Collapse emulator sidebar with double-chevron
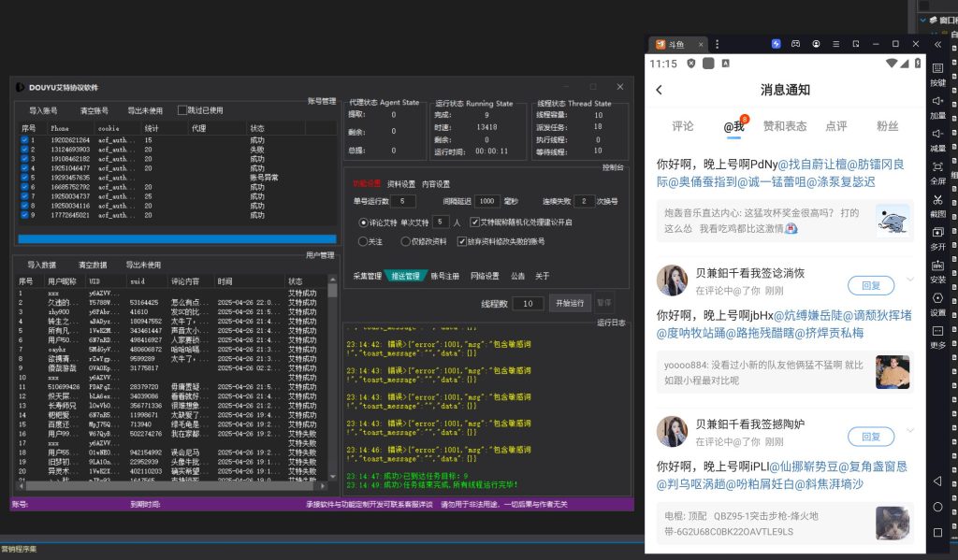This screenshot has height=560, width=958. (937, 44)
